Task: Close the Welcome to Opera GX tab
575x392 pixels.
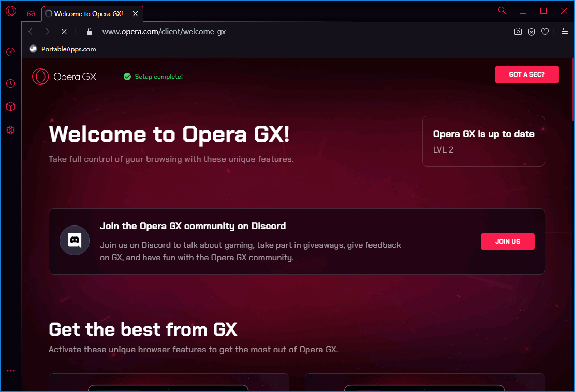Action: point(135,13)
